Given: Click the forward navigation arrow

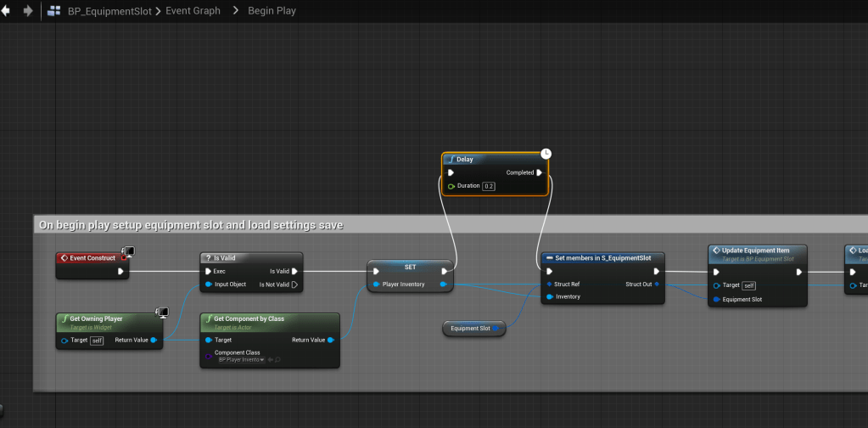Looking at the screenshot, I should (x=28, y=11).
